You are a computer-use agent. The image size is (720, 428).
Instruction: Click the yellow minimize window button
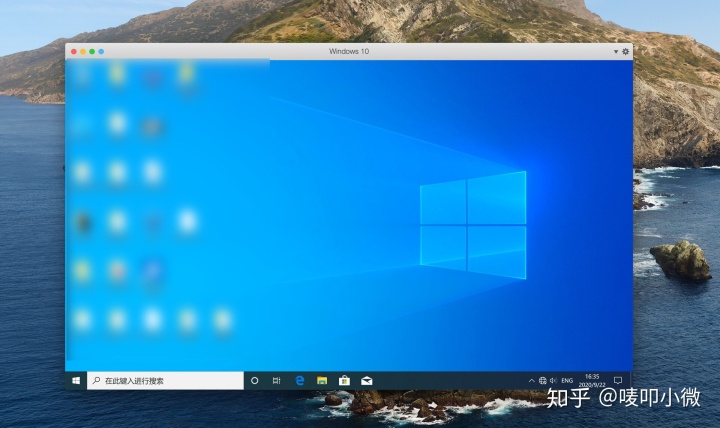click(x=83, y=51)
